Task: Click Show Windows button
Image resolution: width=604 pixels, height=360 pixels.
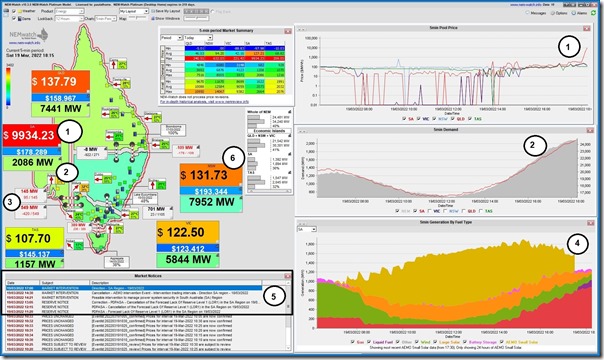Action: (166, 18)
